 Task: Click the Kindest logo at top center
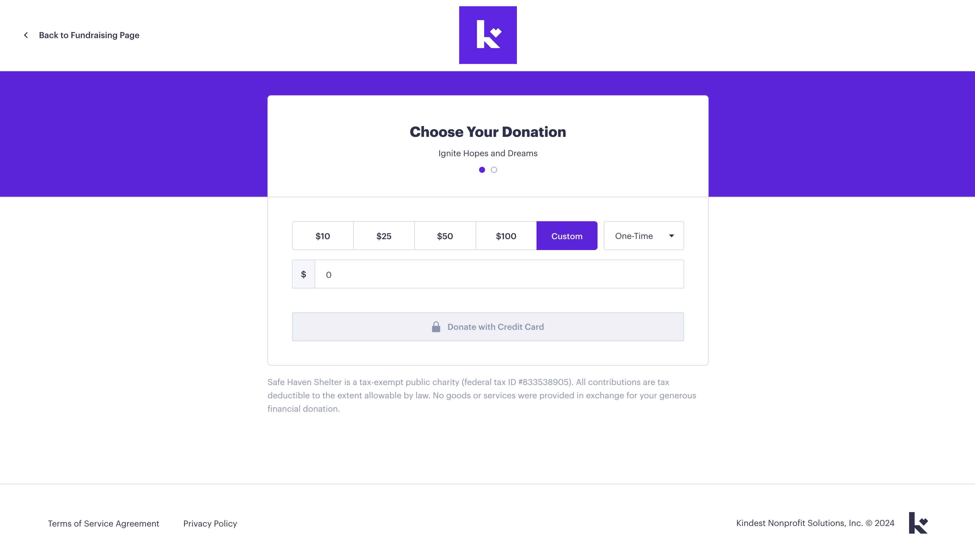pos(487,35)
